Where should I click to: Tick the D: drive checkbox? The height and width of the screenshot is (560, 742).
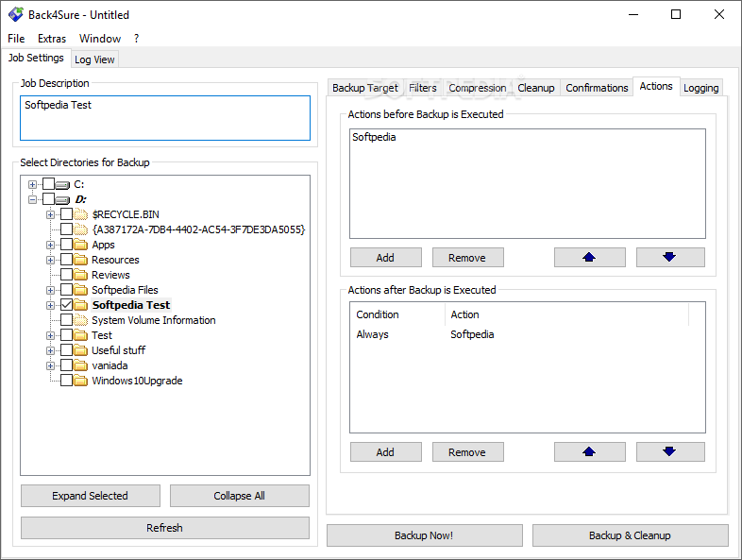pos(48,199)
